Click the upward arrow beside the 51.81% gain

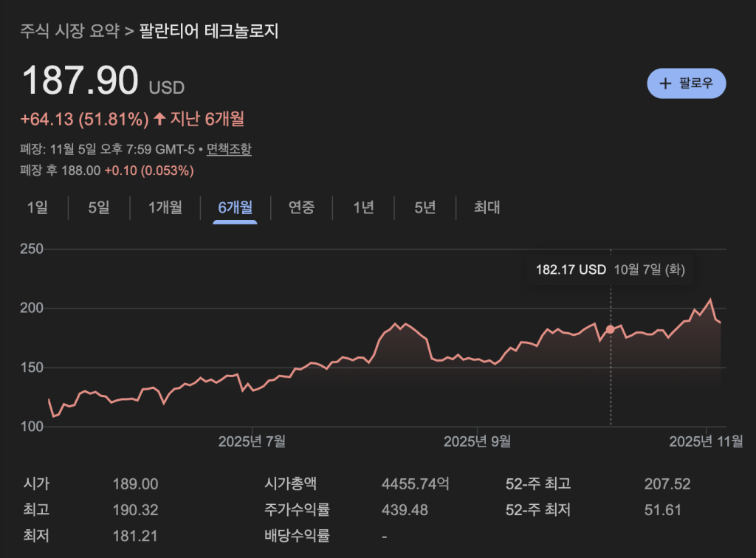coord(160,119)
